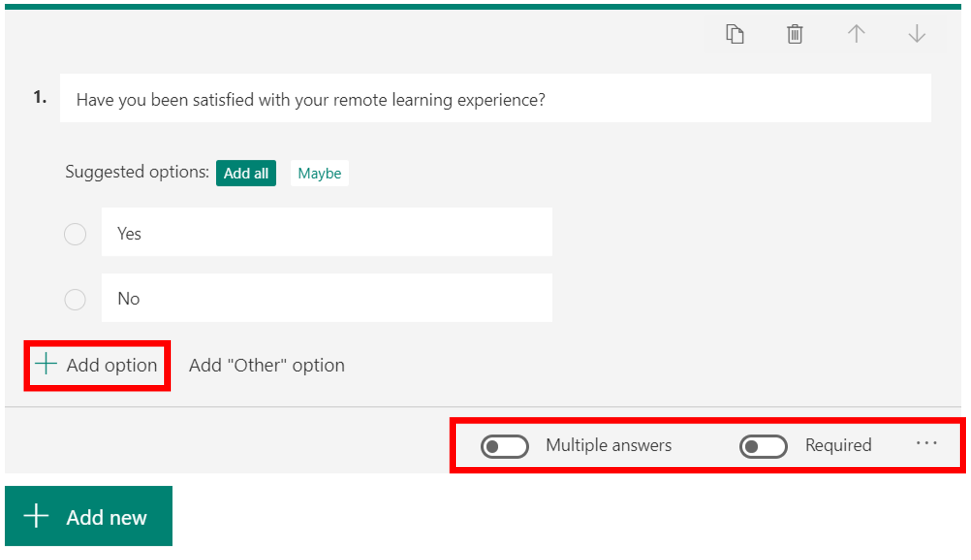This screenshot has height=560, width=971.
Task: Click the Yes option text field
Action: (326, 232)
